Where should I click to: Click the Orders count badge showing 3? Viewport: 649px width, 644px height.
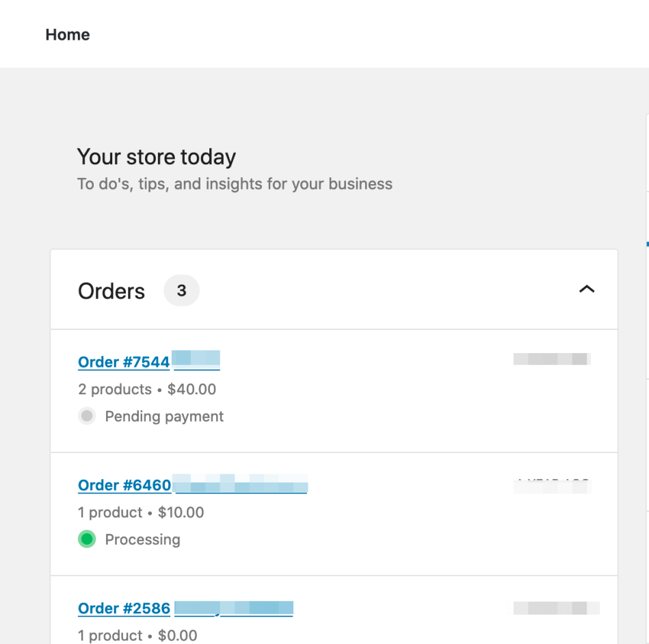181,290
